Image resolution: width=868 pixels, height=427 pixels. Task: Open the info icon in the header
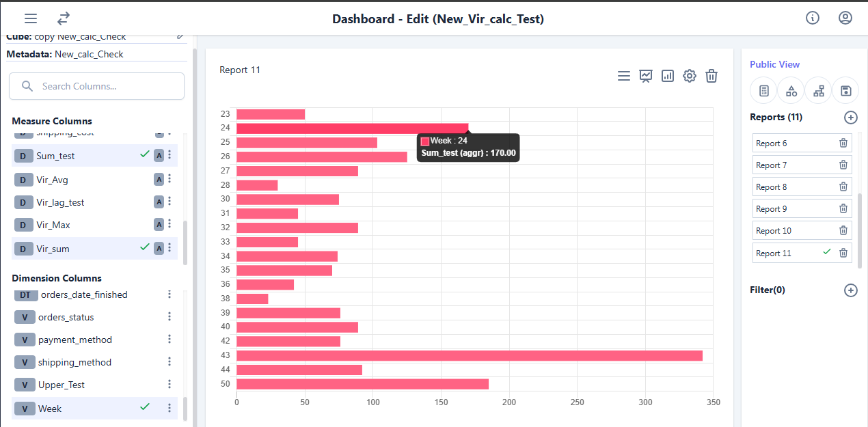(x=813, y=18)
